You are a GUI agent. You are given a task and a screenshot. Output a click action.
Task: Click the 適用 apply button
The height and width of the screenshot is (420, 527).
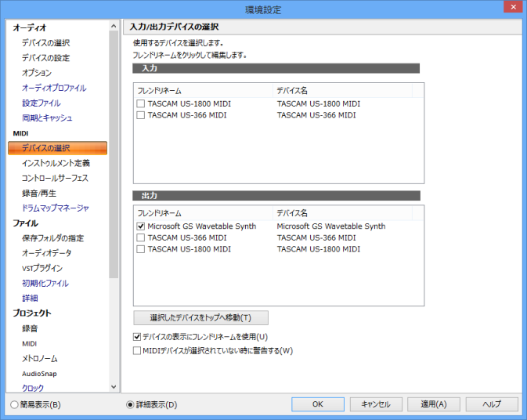point(434,404)
